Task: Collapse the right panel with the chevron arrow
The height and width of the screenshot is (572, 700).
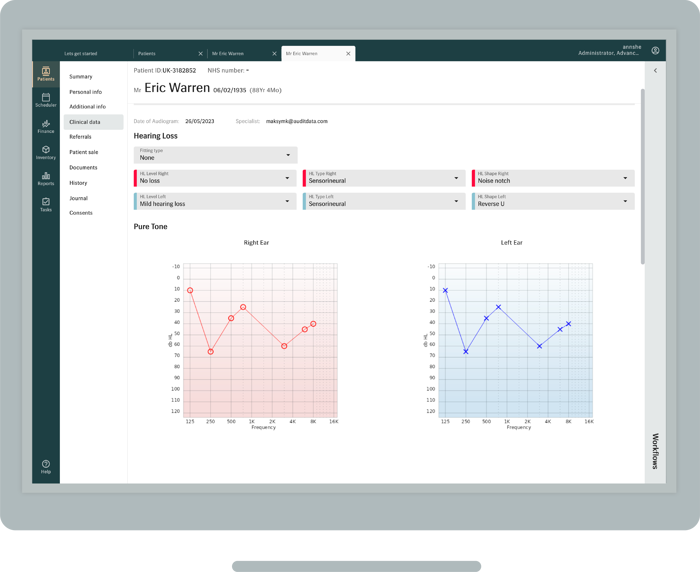Action: (x=655, y=71)
